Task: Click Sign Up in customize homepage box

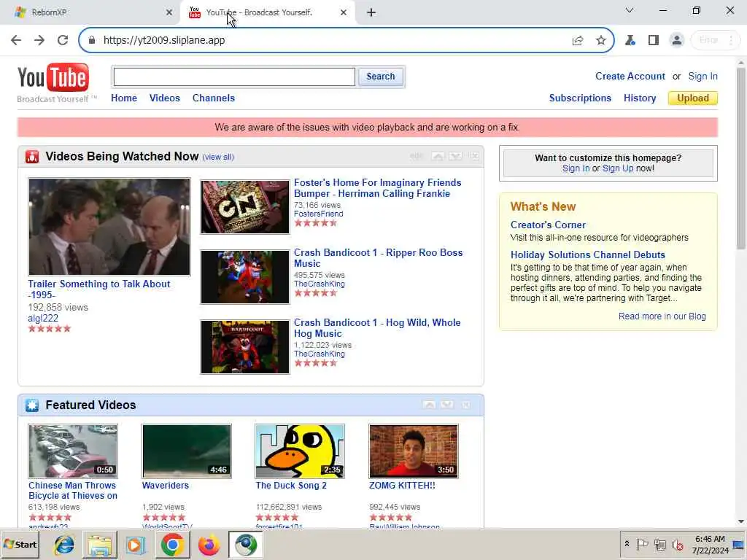Action: [618, 168]
